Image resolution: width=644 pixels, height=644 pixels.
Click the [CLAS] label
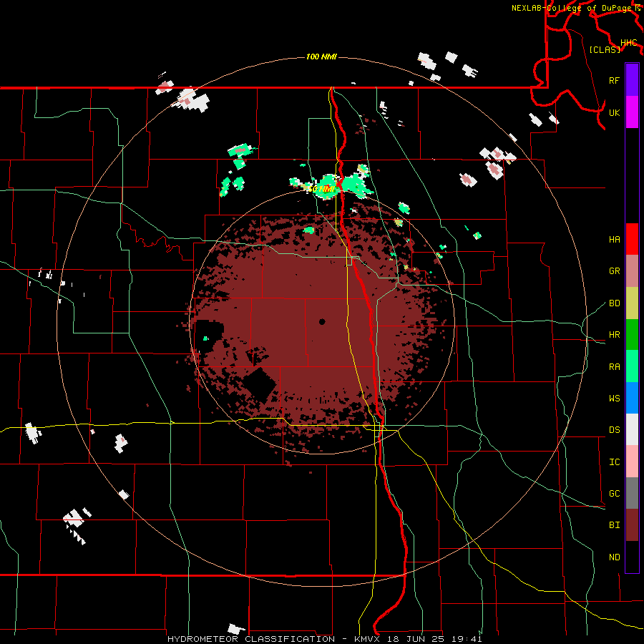605,49
